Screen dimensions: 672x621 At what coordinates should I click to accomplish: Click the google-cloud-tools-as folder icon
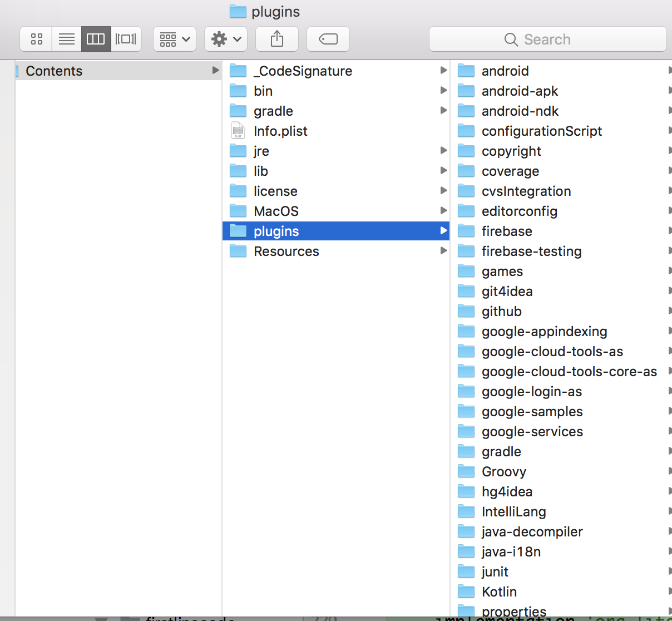click(466, 351)
